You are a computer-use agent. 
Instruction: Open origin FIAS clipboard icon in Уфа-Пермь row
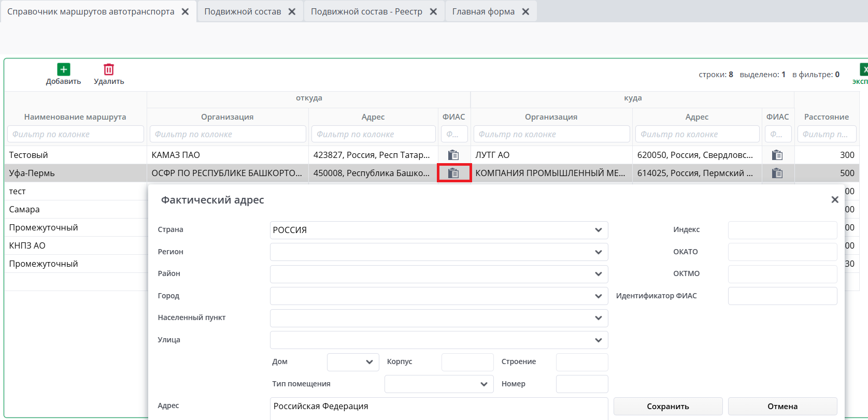[x=453, y=173]
